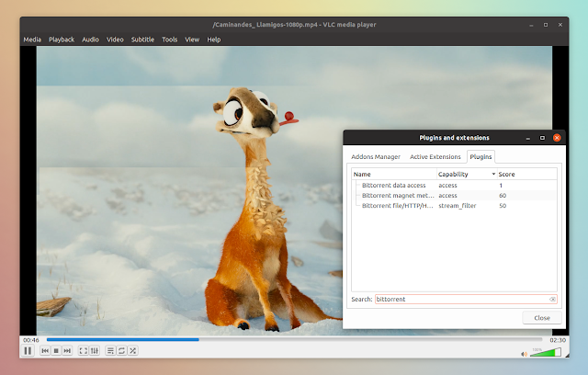588x375 pixels.
Task: Click score value 50 cell
Action: (x=503, y=206)
